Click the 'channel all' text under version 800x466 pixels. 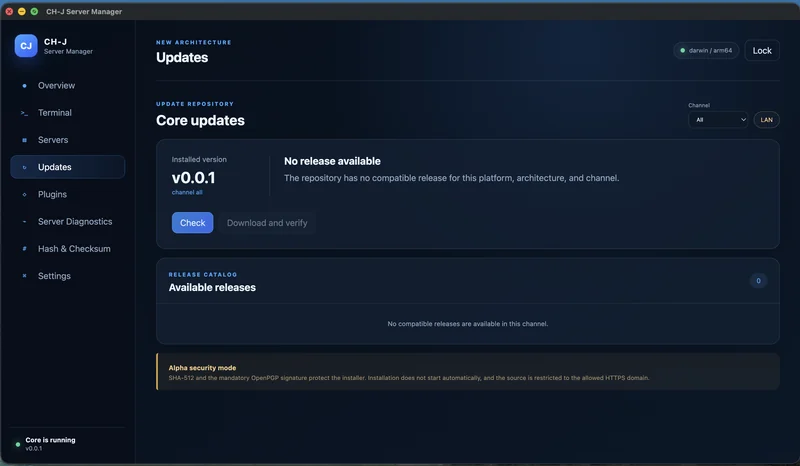187,192
